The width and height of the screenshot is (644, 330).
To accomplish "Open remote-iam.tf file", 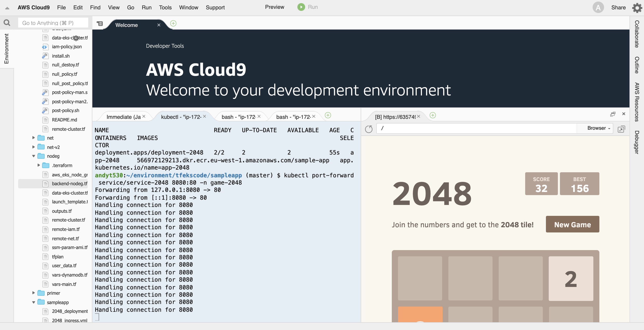I will (66, 229).
